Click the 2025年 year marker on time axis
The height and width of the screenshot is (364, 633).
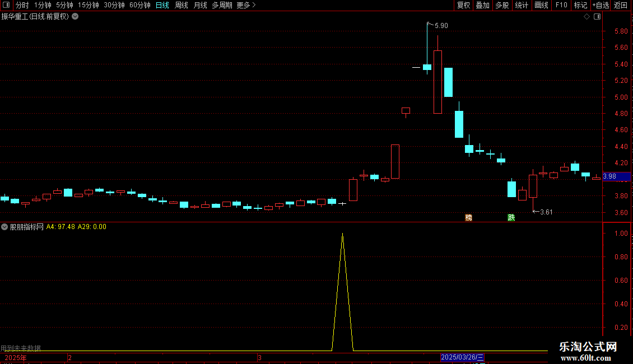[x=15, y=358]
